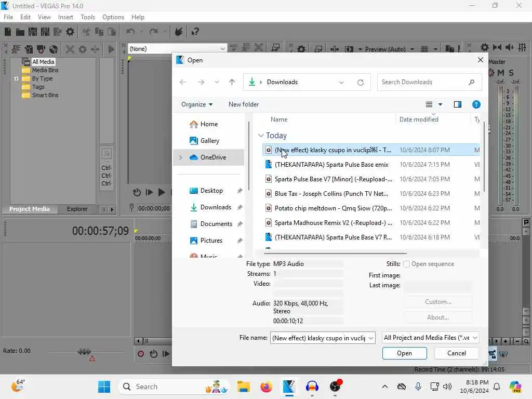This screenshot has width=532, height=399.
Task: Switch to the Project Media tab
Action: click(x=29, y=209)
